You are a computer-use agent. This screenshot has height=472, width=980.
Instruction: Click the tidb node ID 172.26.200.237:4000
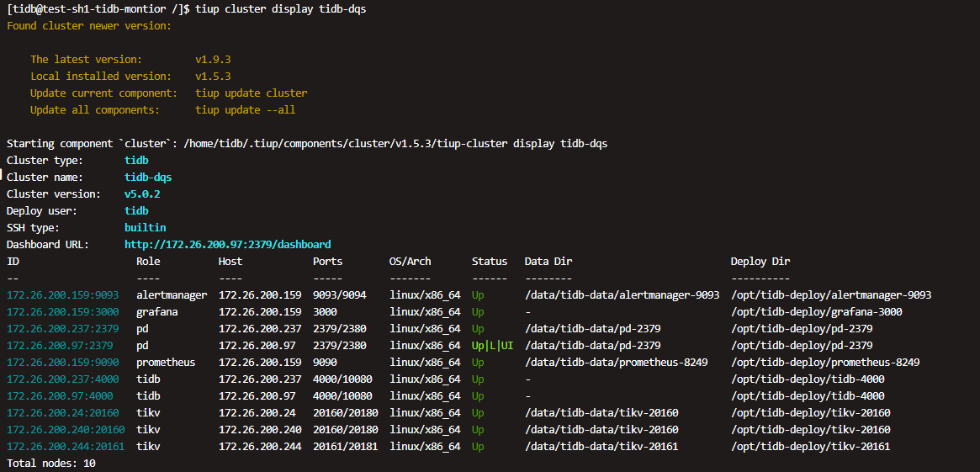[62, 379]
